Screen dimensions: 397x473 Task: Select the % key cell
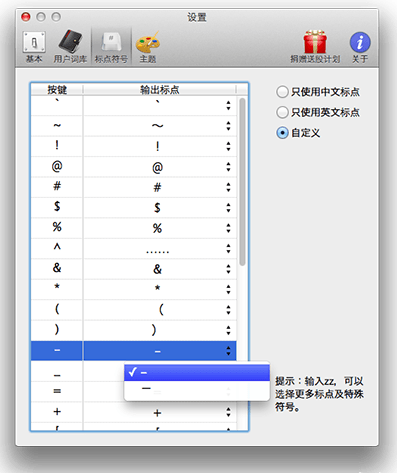pyautogui.click(x=57, y=228)
